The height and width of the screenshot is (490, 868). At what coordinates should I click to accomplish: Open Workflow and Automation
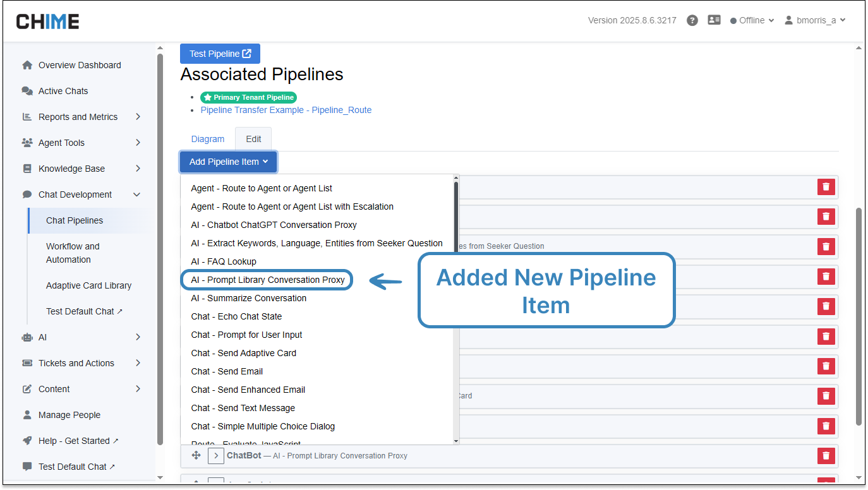pyautogui.click(x=73, y=253)
